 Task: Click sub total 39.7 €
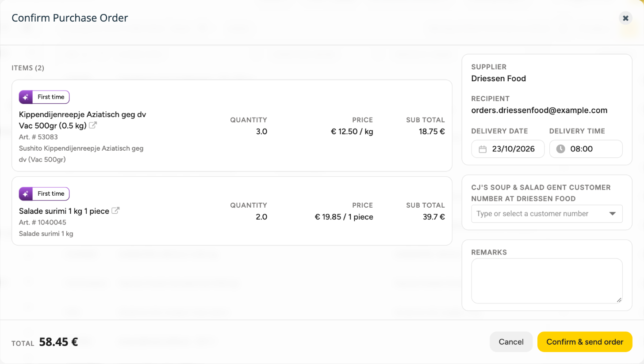(434, 217)
